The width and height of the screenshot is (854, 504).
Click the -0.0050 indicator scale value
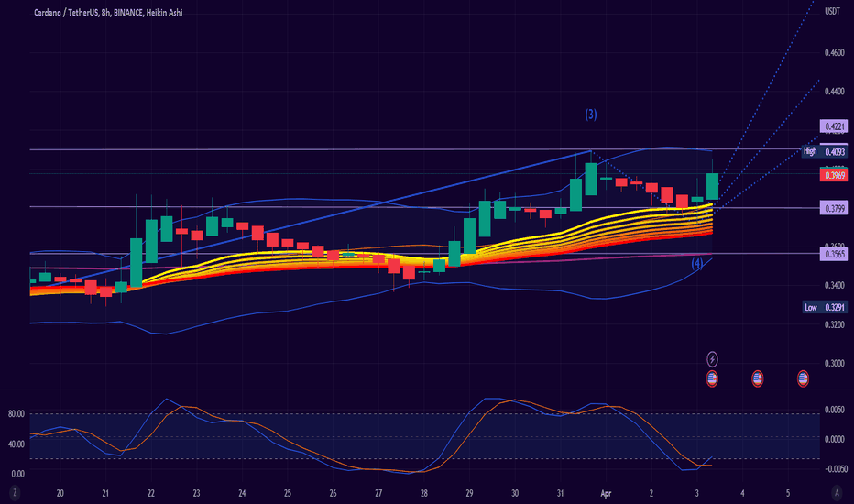click(834, 468)
